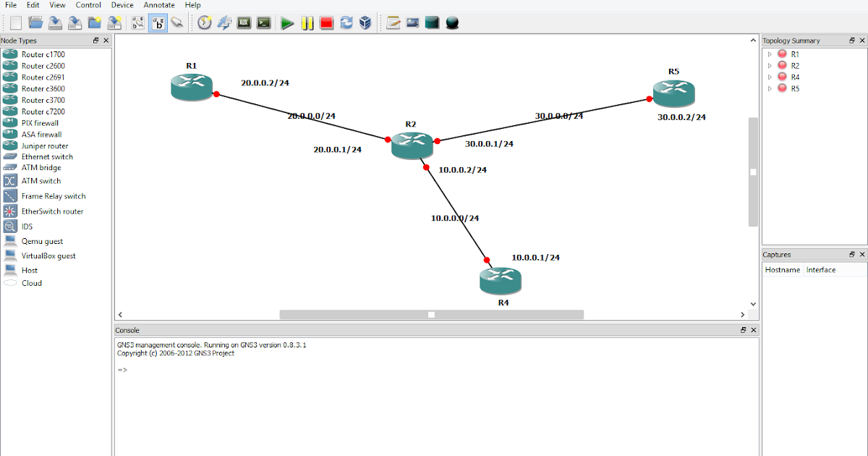The height and width of the screenshot is (456, 868).
Task: Open a topology file with folder icon
Action: click(35, 23)
